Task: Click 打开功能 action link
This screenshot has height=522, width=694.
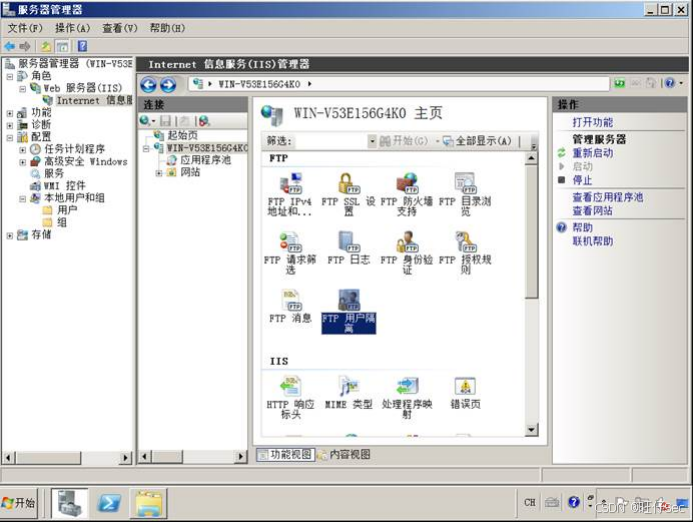Action: click(593, 122)
